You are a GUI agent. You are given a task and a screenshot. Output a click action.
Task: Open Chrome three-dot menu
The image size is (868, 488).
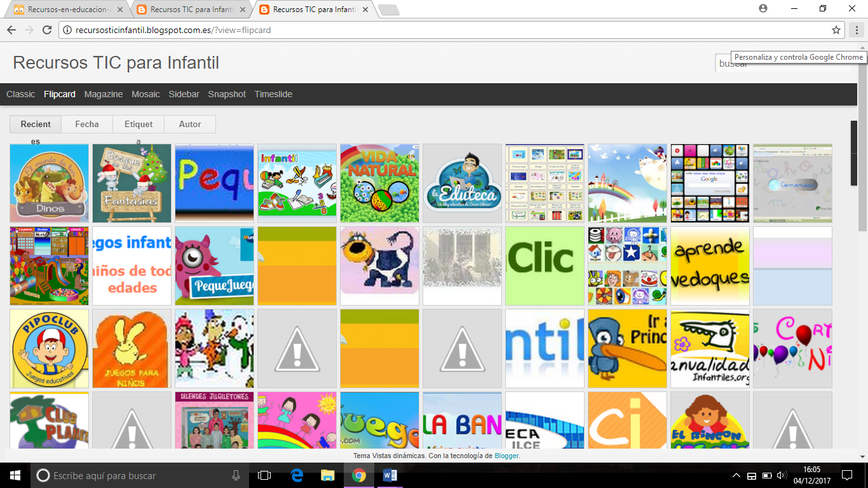856,30
